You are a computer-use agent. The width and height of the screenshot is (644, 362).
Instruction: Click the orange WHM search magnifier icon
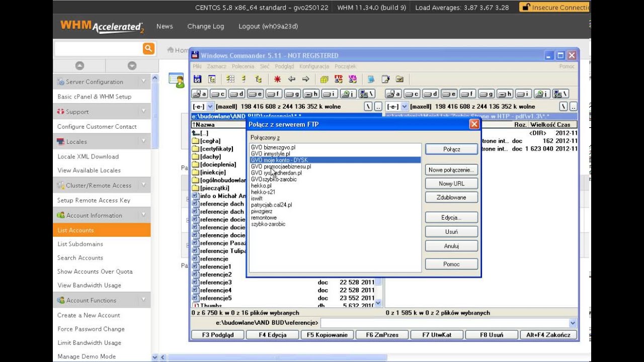(148, 48)
